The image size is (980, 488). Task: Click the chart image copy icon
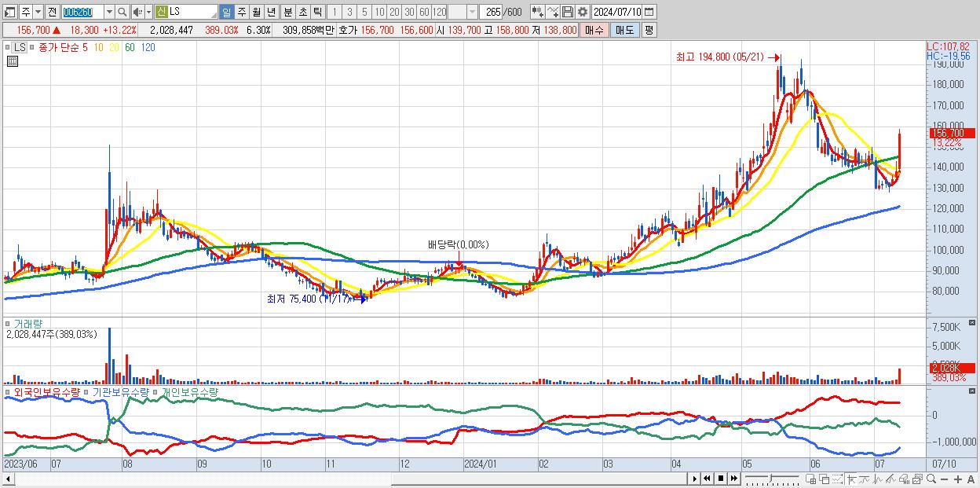(917, 479)
